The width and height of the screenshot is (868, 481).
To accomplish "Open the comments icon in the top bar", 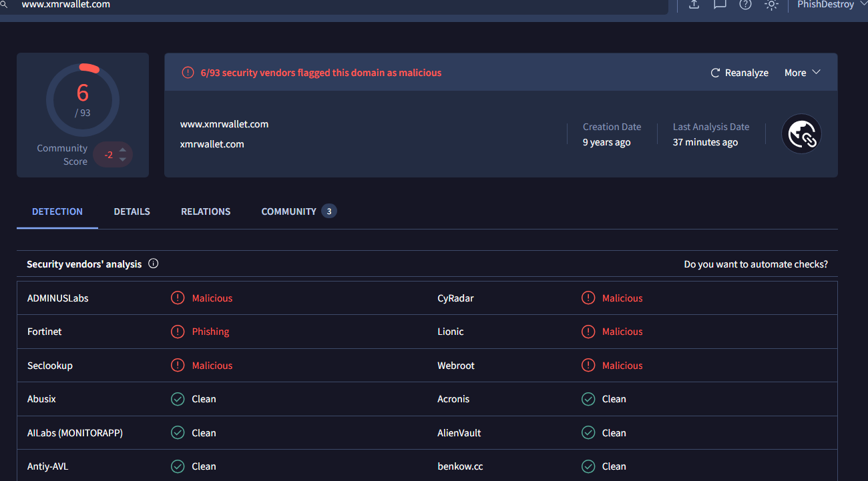I will (x=719, y=5).
